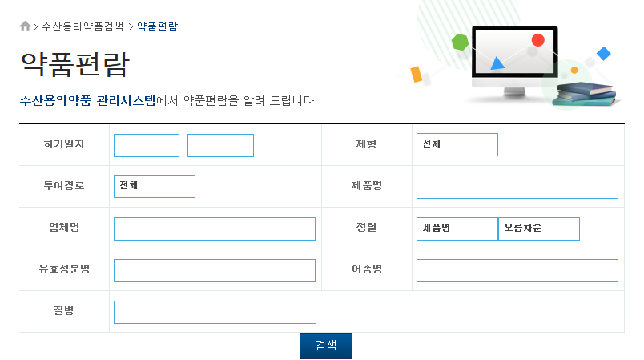The image size is (644, 360).
Task: Focus the 허가일자 end date field
Action: pyautogui.click(x=220, y=145)
